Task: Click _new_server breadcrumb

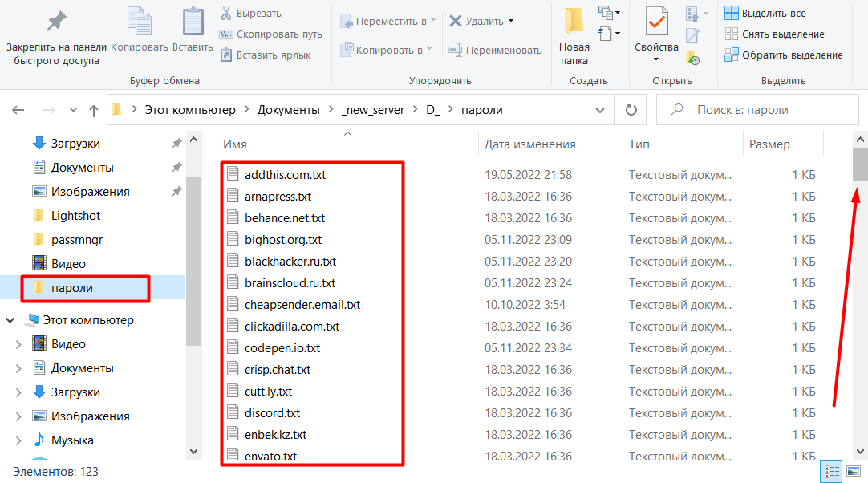Action: click(373, 110)
